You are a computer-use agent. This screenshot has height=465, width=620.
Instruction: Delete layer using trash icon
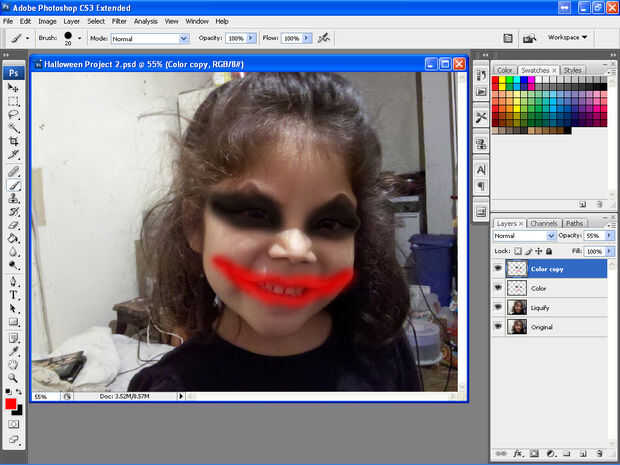coord(600,453)
